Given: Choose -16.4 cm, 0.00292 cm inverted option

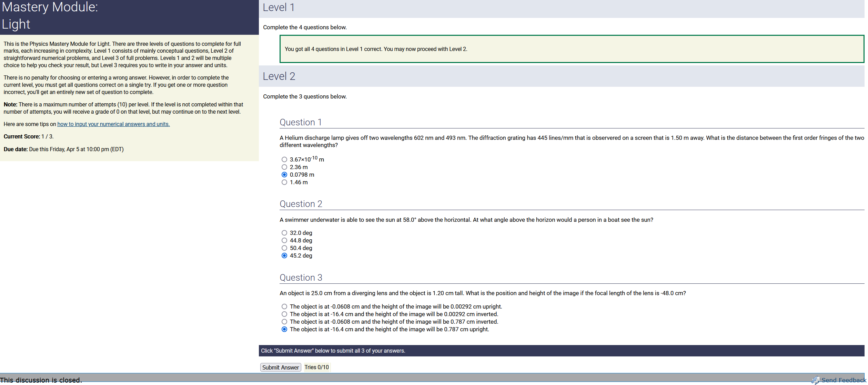Looking at the screenshot, I should [x=284, y=314].
